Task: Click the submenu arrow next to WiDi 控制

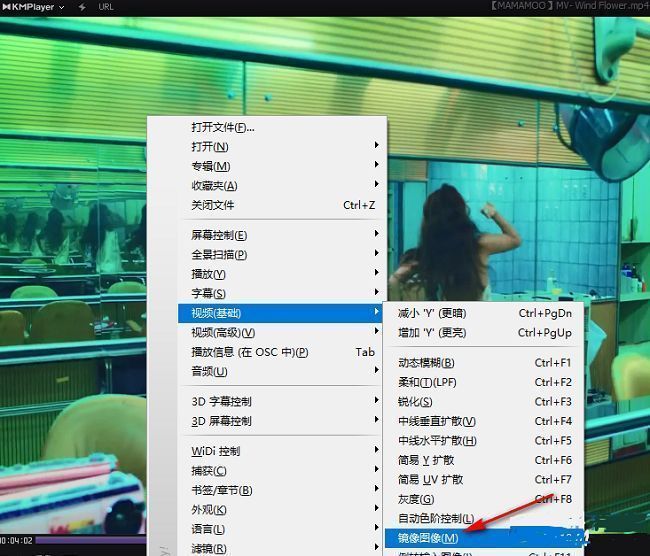Action: pyautogui.click(x=376, y=450)
